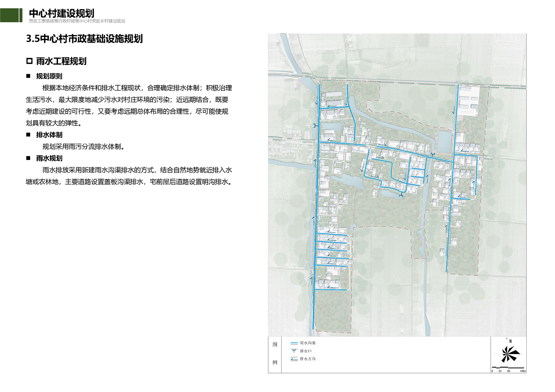Click the hollow square before 雨水工程规划
This screenshot has width=555, height=392.
[29, 61]
